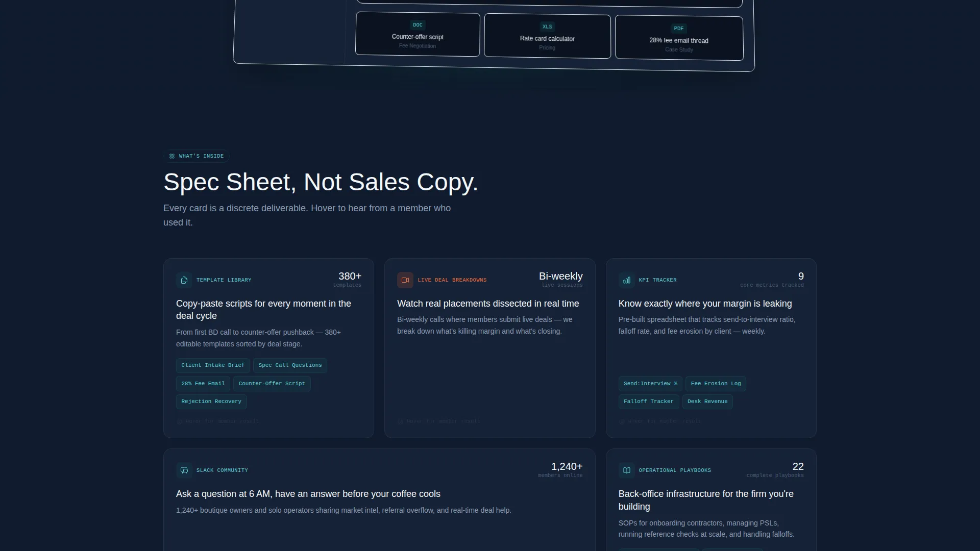Click the Template Library documents icon
The width and height of the screenshot is (980, 551).
(x=184, y=280)
